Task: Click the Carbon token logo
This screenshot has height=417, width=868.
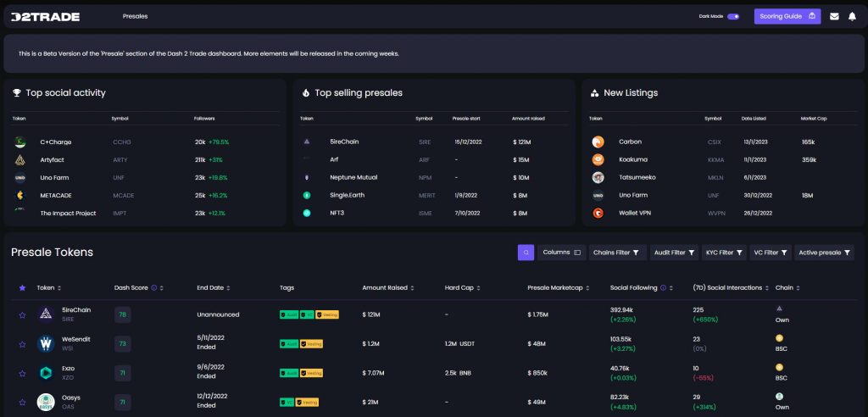Action: tap(598, 142)
